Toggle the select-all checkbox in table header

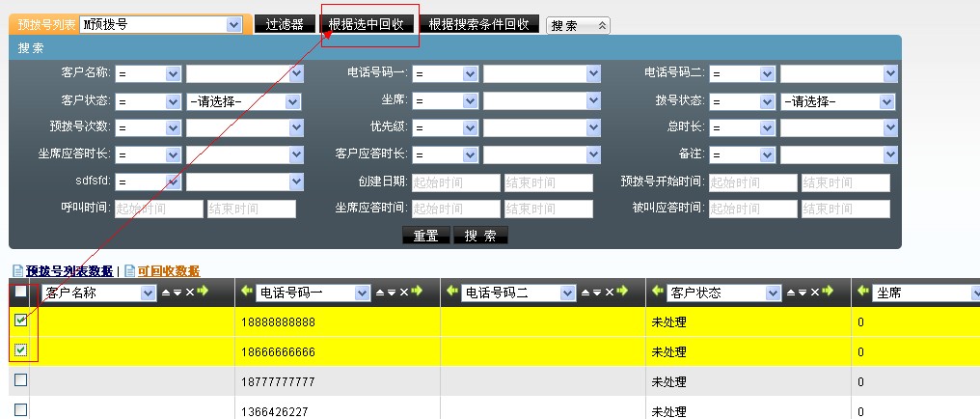point(21,292)
